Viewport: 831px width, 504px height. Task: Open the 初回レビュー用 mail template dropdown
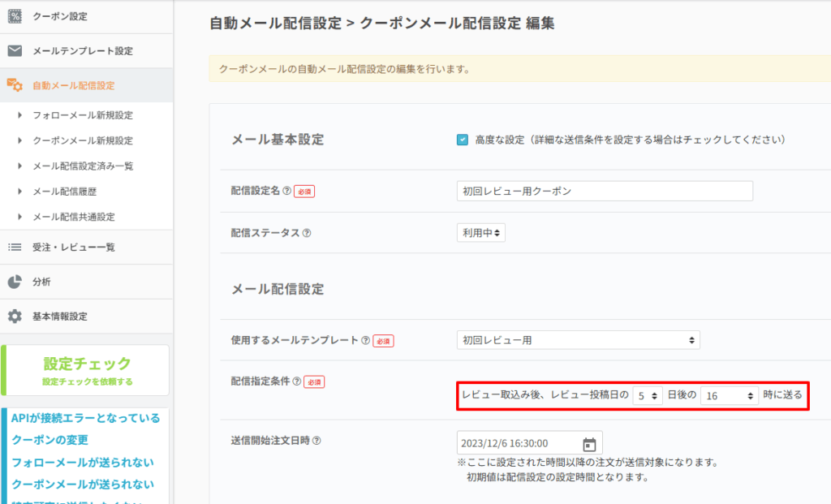578,340
